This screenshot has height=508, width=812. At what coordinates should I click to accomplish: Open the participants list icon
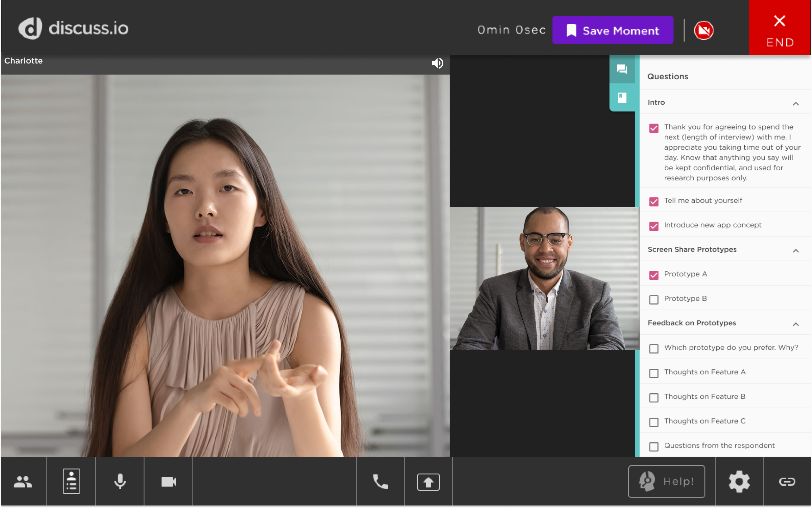(x=23, y=481)
